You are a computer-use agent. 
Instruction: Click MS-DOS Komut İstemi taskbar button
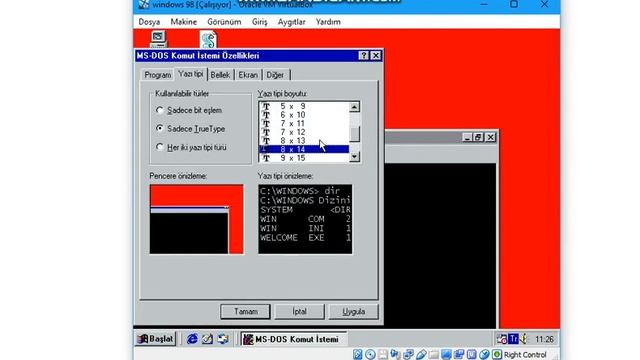293,339
